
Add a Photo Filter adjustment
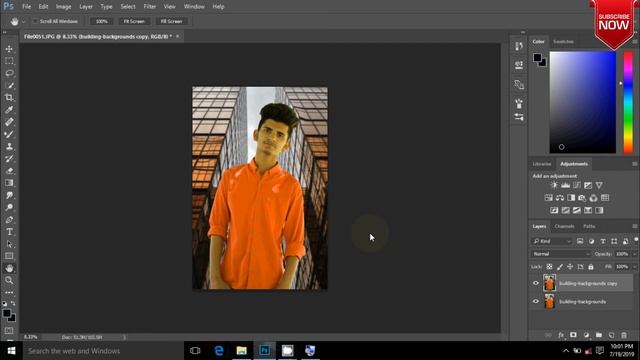[x=582, y=198]
